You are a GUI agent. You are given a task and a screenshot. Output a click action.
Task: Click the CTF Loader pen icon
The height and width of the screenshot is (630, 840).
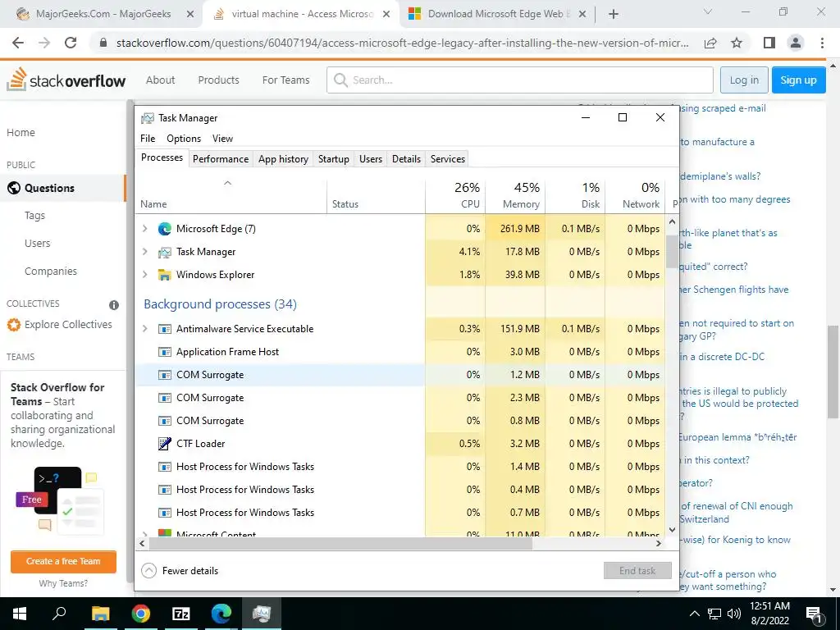click(x=164, y=444)
